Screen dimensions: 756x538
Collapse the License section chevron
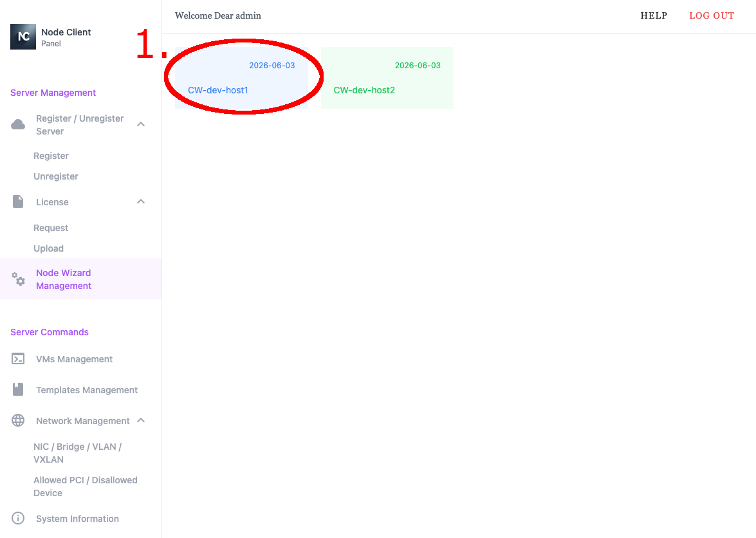tap(141, 201)
